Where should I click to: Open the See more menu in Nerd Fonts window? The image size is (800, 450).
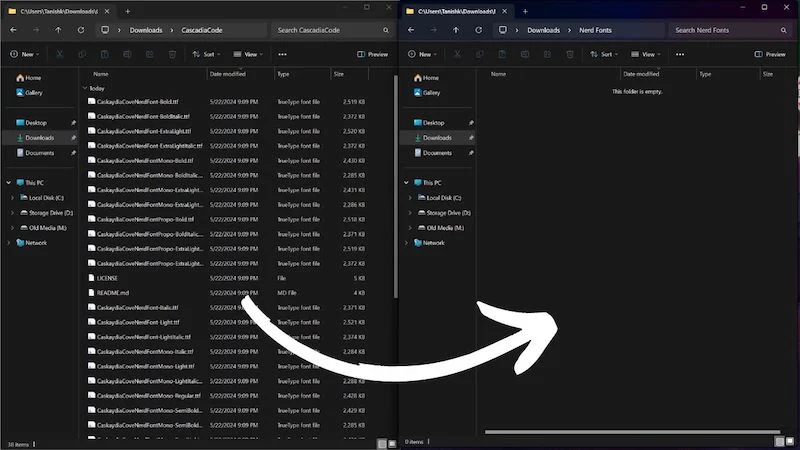click(x=680, y=54)
